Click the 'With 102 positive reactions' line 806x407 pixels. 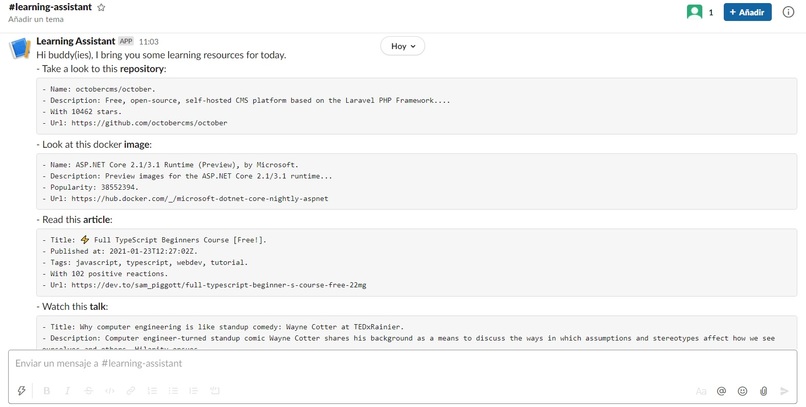point(105,273)
